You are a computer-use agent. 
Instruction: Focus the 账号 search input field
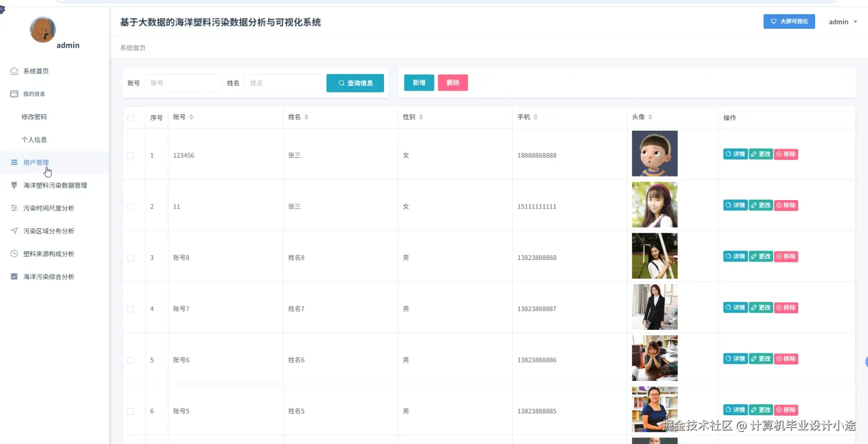click(x=184, y=83)
